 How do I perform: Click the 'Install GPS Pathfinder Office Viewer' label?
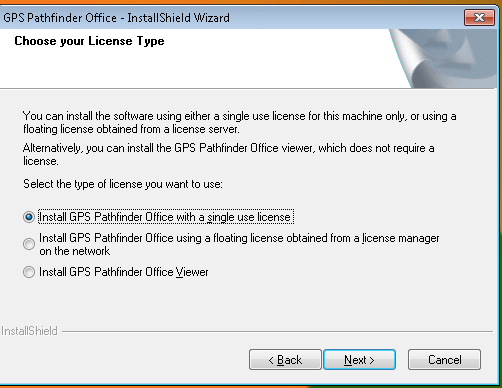pyautogui.click(x=124, y=272)
